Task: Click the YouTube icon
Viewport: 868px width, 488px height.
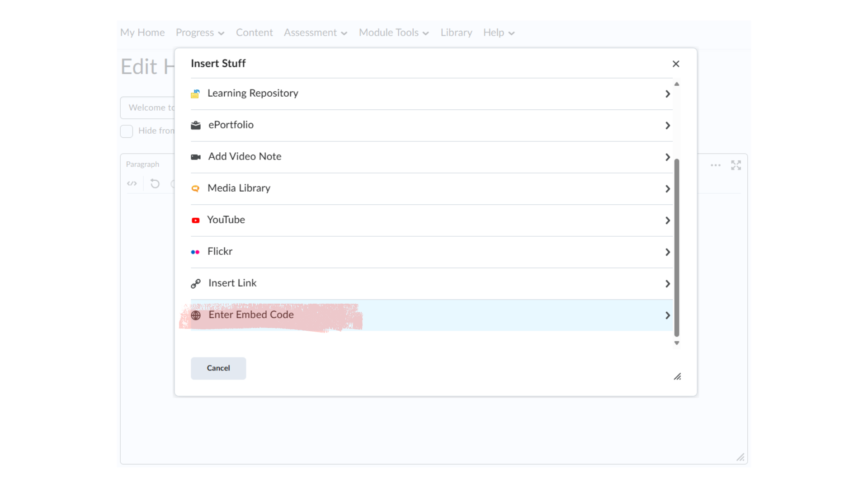Action: 195,220
